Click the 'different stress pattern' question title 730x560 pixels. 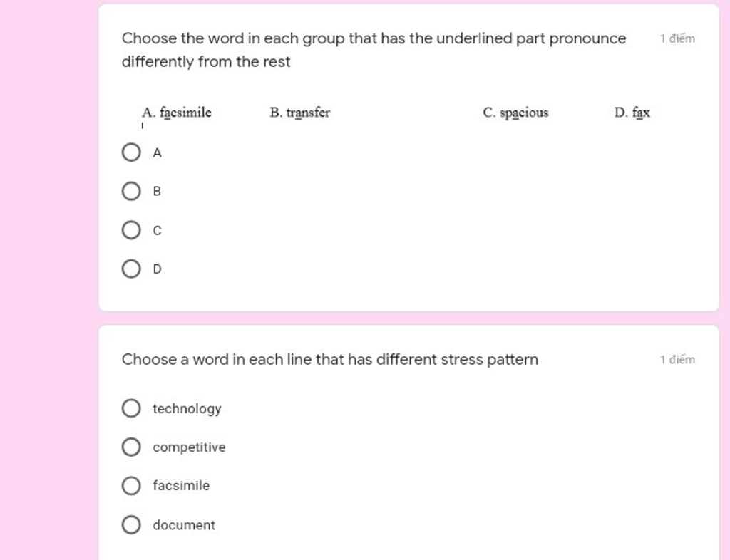pos(329,360)
